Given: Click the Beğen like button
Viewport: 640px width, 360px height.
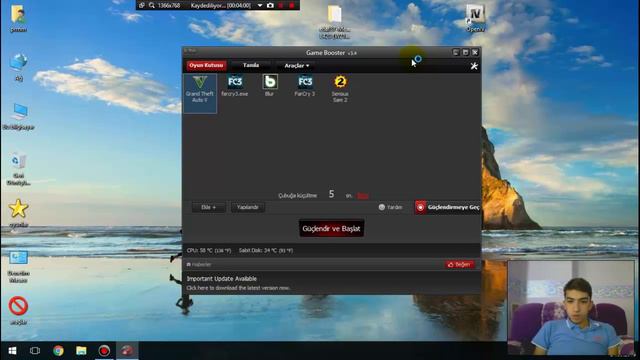Looking at the screenshot, I should 460,264.
